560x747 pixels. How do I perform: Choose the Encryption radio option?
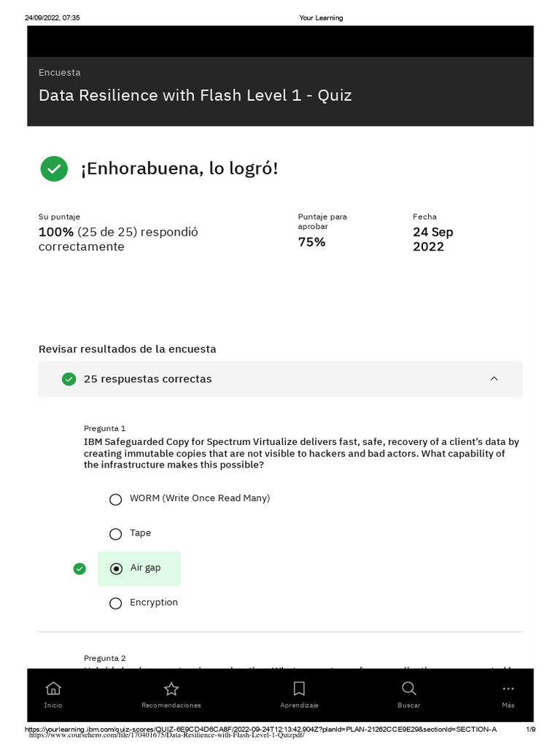115,603
